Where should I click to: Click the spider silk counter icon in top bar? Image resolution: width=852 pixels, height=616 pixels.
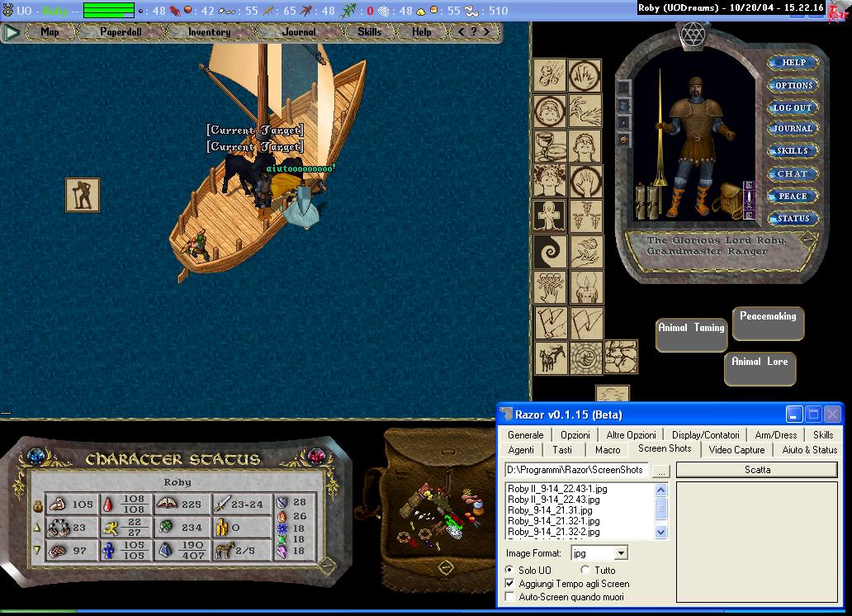pos(384,11)
